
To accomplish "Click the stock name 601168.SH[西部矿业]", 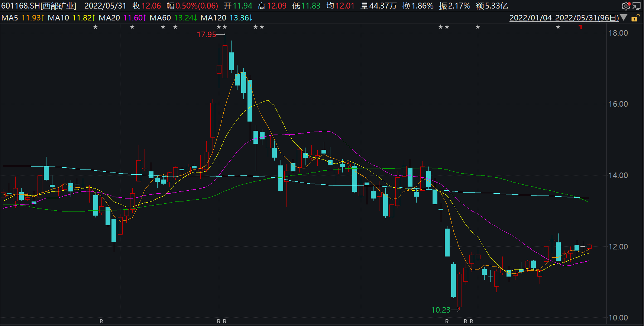I will click(x=39, y=6).
